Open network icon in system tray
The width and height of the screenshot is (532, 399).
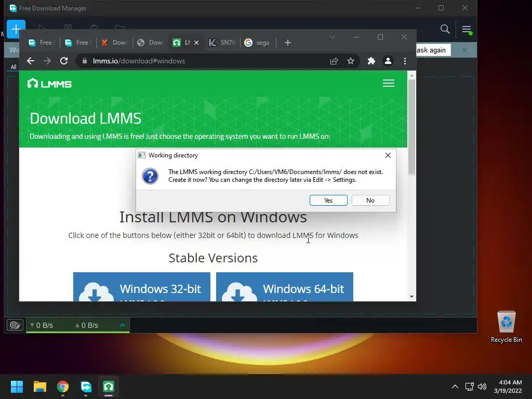click(470, 387)
